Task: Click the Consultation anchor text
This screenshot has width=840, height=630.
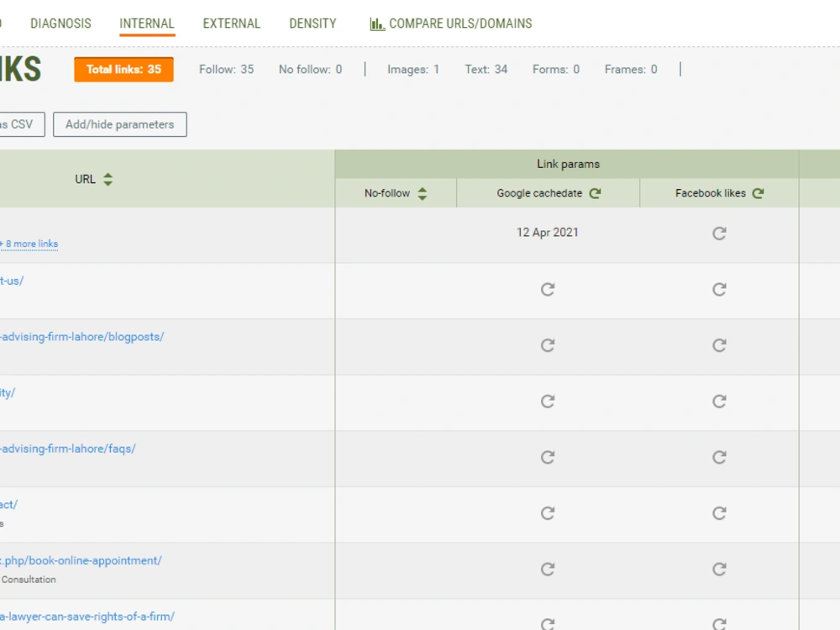Action: 29,580
